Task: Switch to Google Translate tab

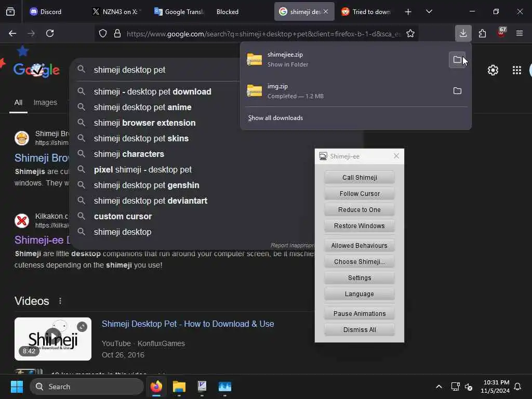Action: click(x=178, y=12)
